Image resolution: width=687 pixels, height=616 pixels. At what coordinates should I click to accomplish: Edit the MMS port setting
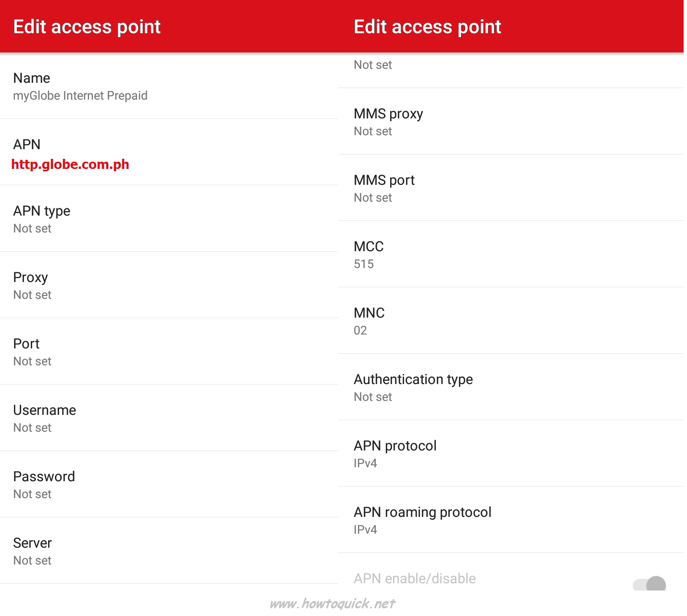[x=511, y=188]
